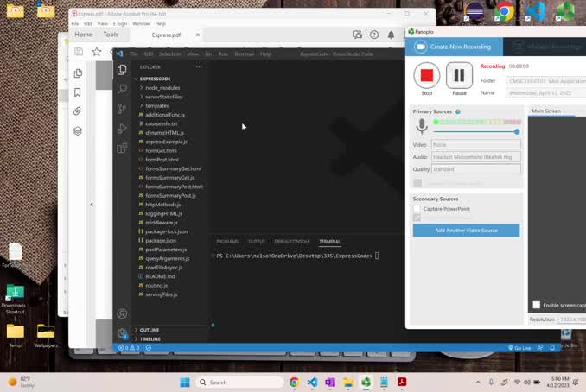Expand the node_modules folder
586x392 pixels.
[x=162, y=88]
